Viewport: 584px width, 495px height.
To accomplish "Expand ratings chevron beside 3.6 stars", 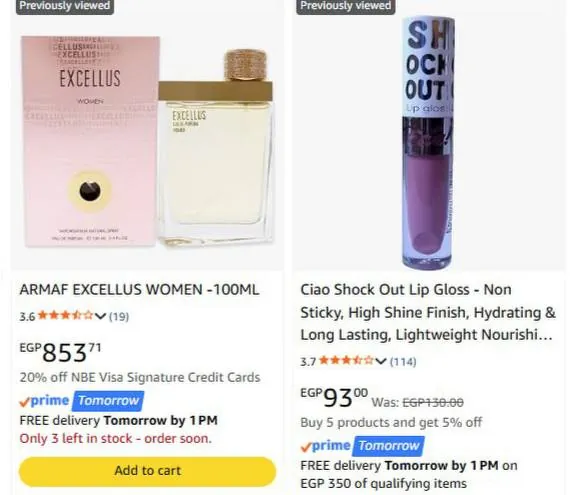I will 100,316.
